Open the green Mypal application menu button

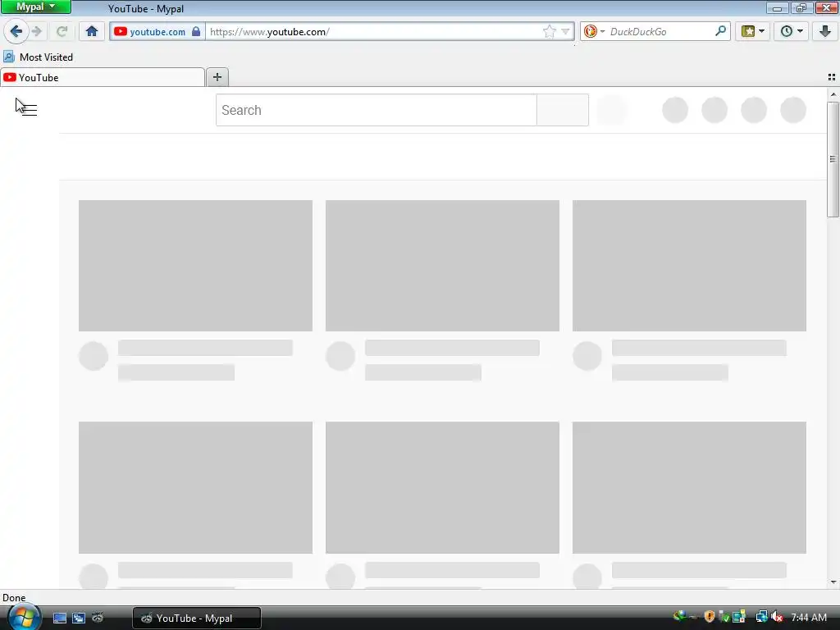click(36, 7)
